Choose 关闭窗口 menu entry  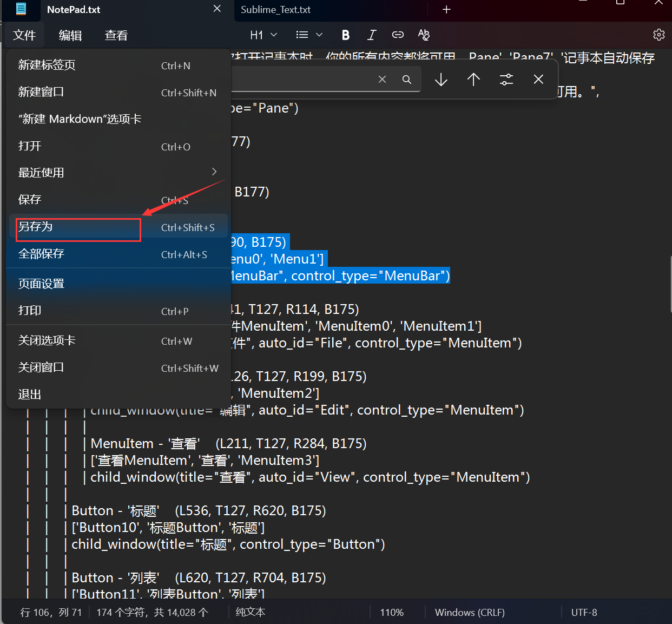(118, 368)
